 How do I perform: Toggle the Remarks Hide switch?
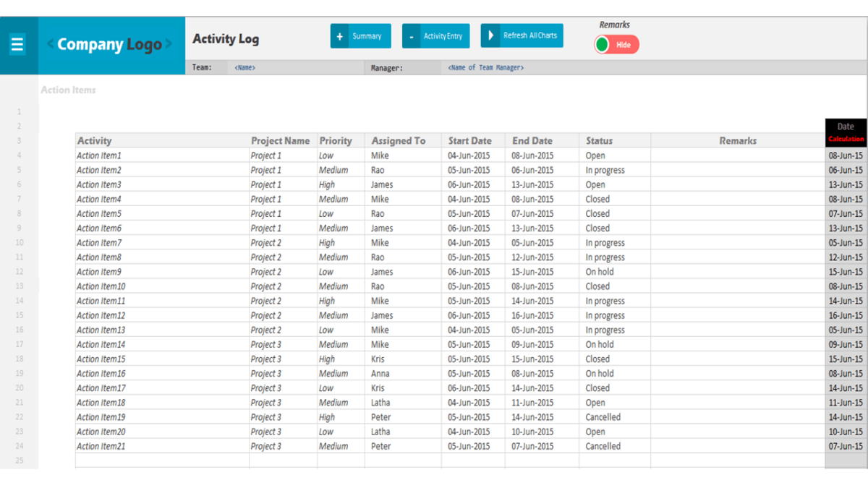[x=616, y=44]
